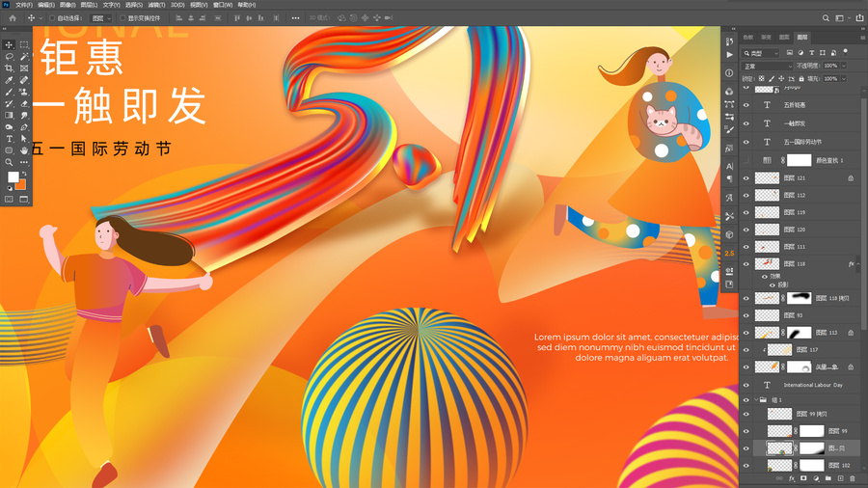Click the layer mask thumbnail of 图层 113
The height and width of the screenshot is (488, 868).
tap(799, 333)
